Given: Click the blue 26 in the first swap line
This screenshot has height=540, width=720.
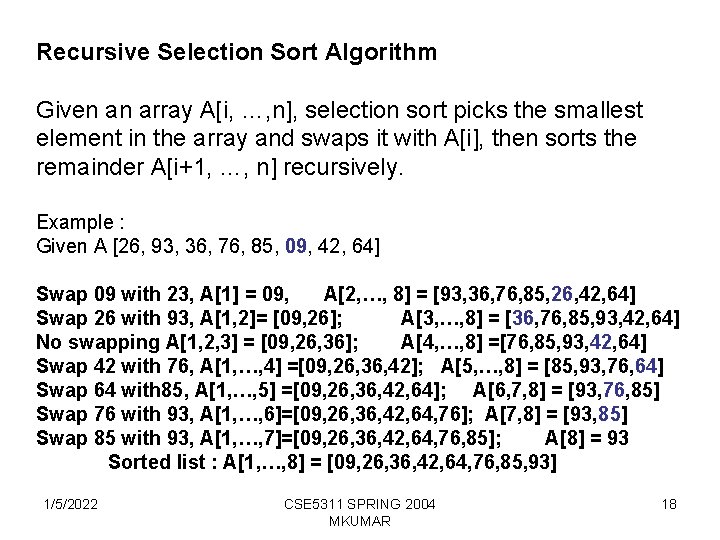Looking at the screenshot, I should coord(562,294).
